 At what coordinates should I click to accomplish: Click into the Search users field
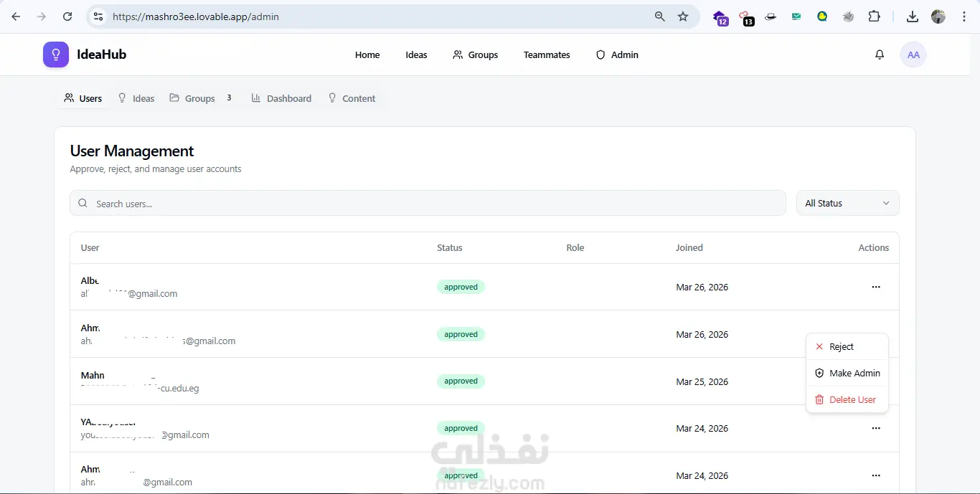tap(428, 203)
